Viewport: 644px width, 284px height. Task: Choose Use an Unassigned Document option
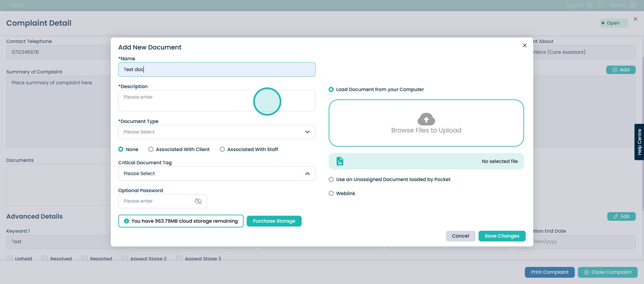(331, 180)
